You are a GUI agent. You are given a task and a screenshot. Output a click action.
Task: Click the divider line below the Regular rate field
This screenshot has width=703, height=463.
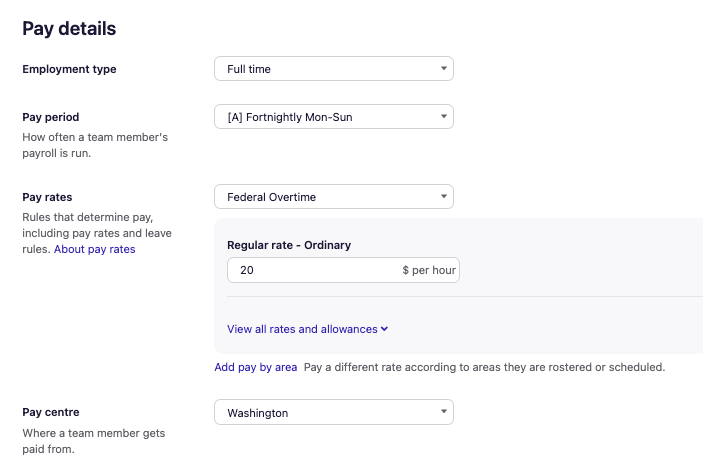(x=460, y=296)
